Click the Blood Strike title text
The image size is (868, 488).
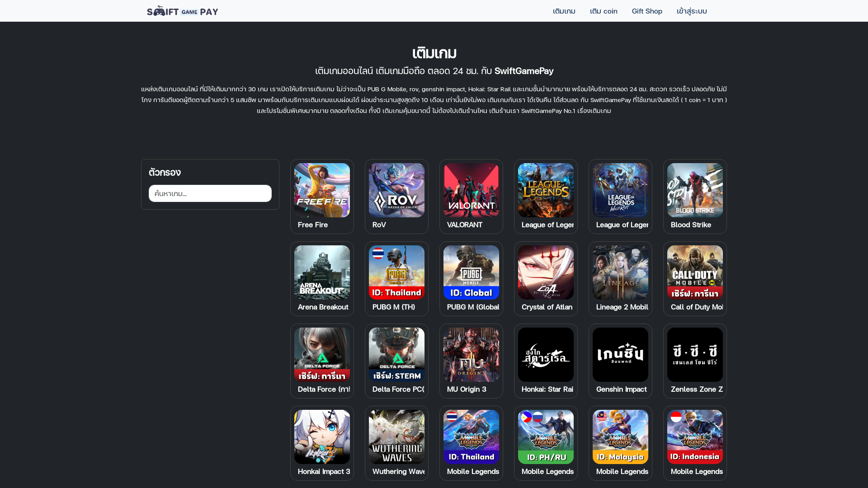click(691, 225)
